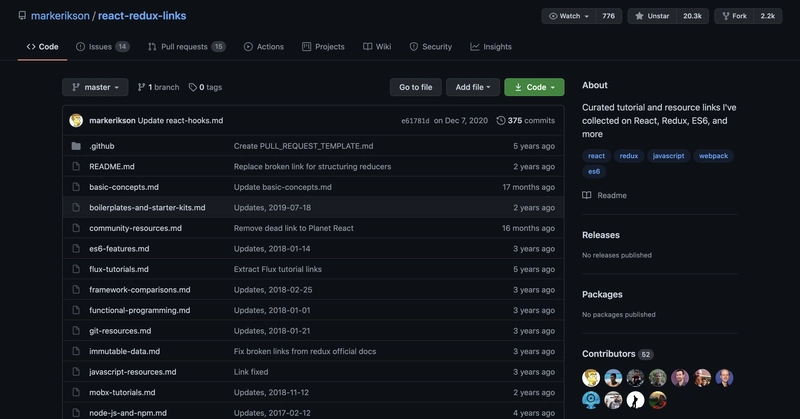Open the Readme link in About
The width and height of the screenshot is (800, 419).
[612, 195]
